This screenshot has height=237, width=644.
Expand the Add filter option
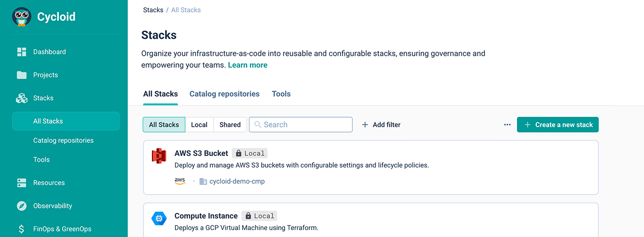click(381, 125)
